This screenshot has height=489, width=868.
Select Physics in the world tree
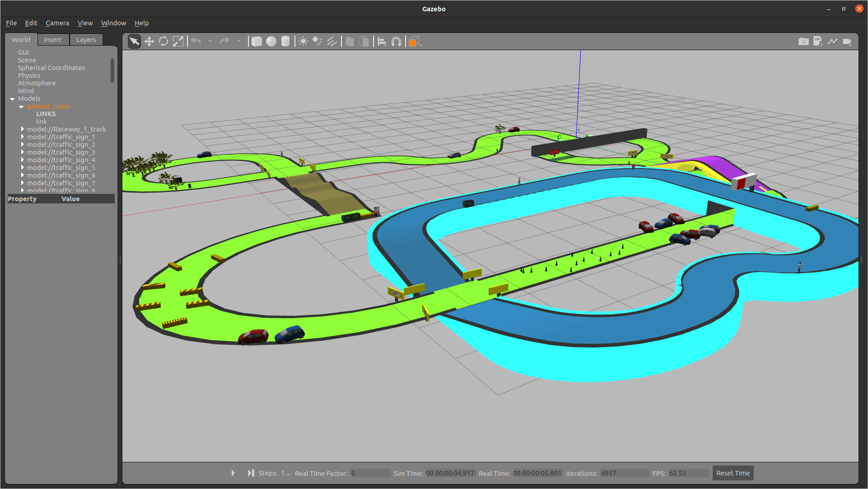point(29,75)
